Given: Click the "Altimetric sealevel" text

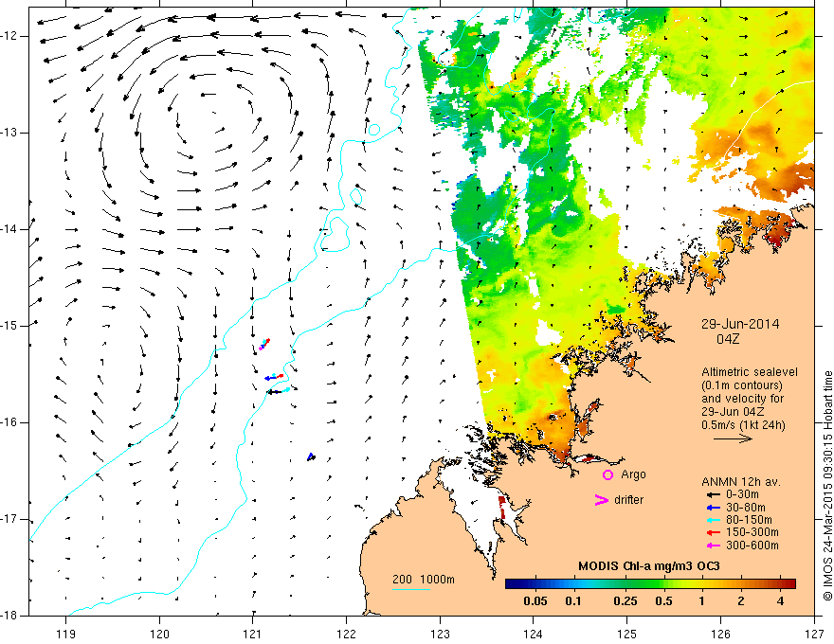Looking at the screenshot, I should tap(750, 372).
